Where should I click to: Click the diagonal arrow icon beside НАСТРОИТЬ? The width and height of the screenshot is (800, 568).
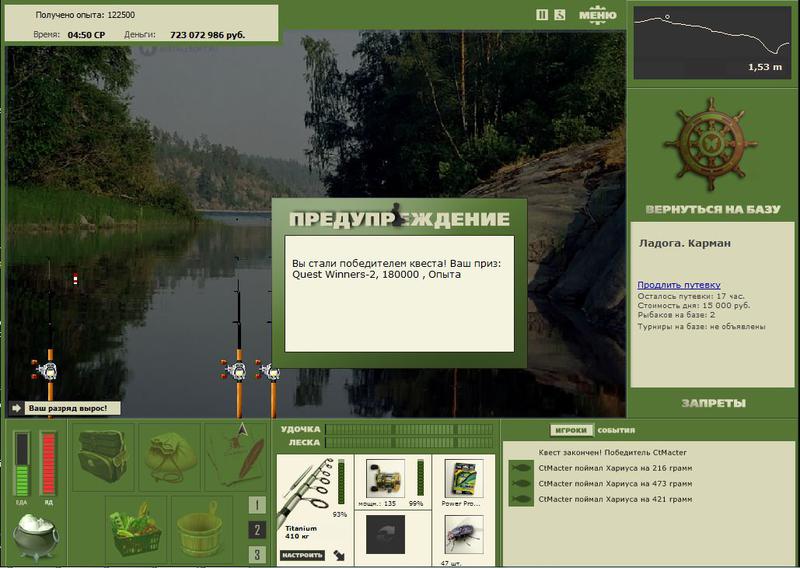coord(338,555)
